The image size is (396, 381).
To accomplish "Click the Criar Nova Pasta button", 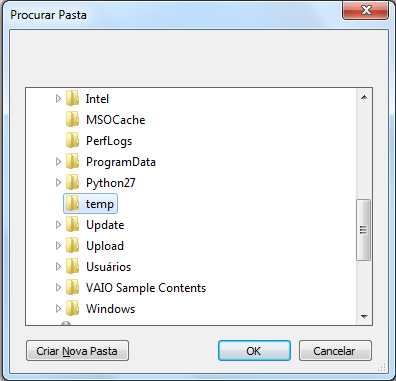I will point(77,351).
